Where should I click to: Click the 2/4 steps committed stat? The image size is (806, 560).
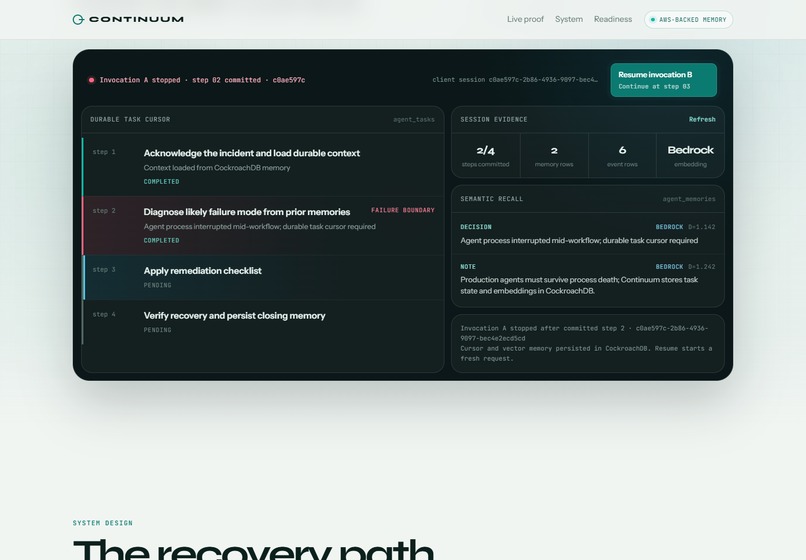(x=485, y=156)
